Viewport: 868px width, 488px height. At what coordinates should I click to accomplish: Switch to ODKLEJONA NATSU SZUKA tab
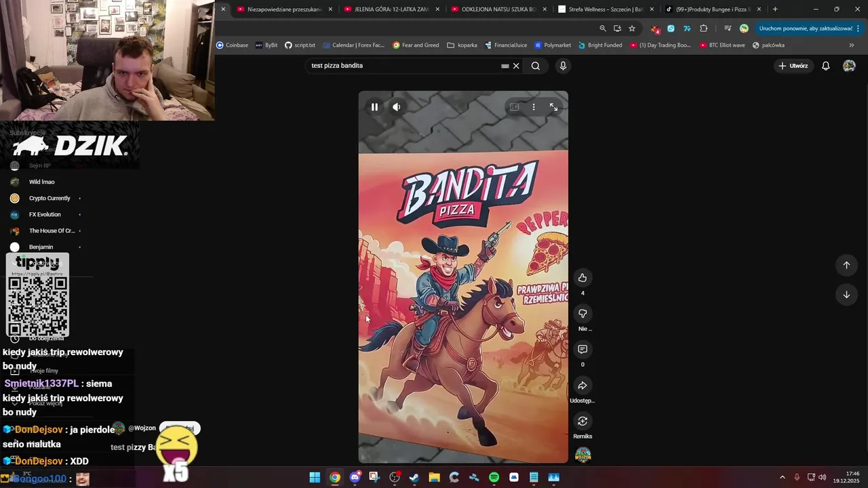pos(499,9)
